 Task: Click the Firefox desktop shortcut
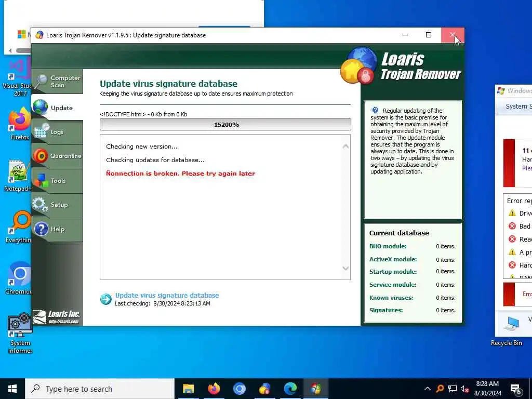[x=19, y=123]
